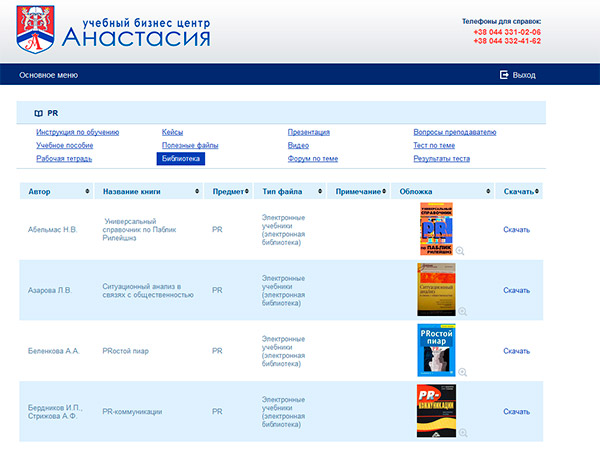
Task: Enlarge PRостой пиар cover with magnifier icon
Action: point(462,372)
